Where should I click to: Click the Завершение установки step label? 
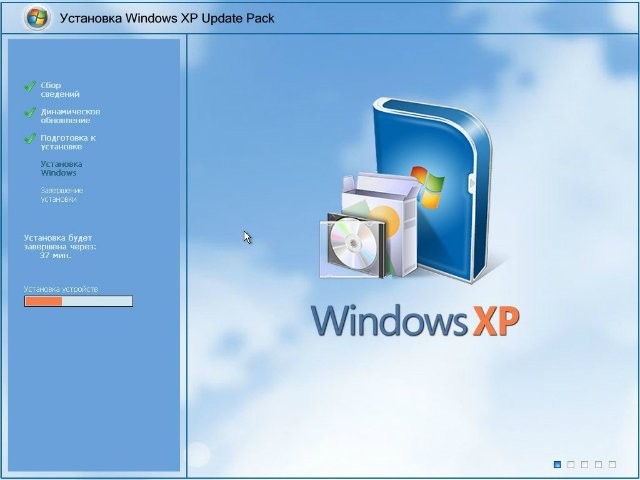coord(62,195)
